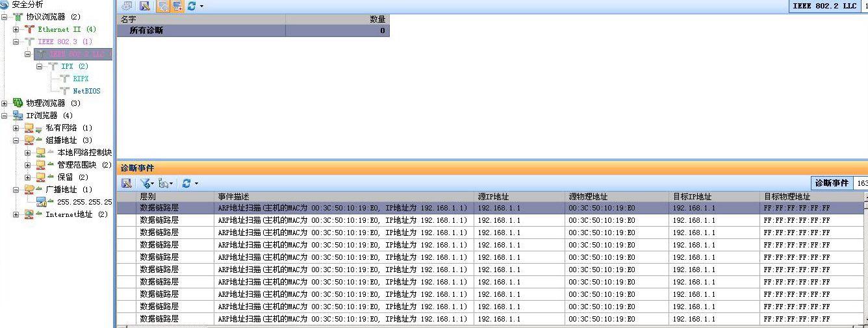Collapse the IEEE 802.3 tree node
This screenshot has height=328, width=868.
tap(16, 42)
